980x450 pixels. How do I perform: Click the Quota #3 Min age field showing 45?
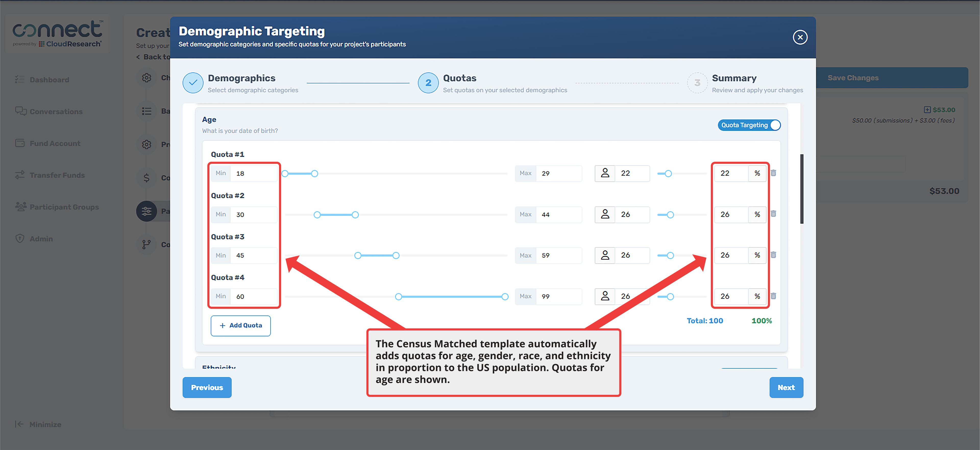254,255
